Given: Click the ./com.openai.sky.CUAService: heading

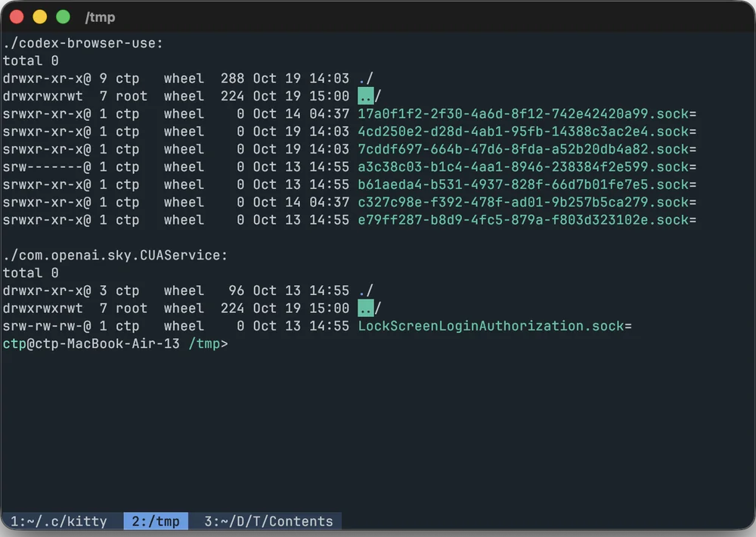Looking at the screenshot, I should point(115,255).
